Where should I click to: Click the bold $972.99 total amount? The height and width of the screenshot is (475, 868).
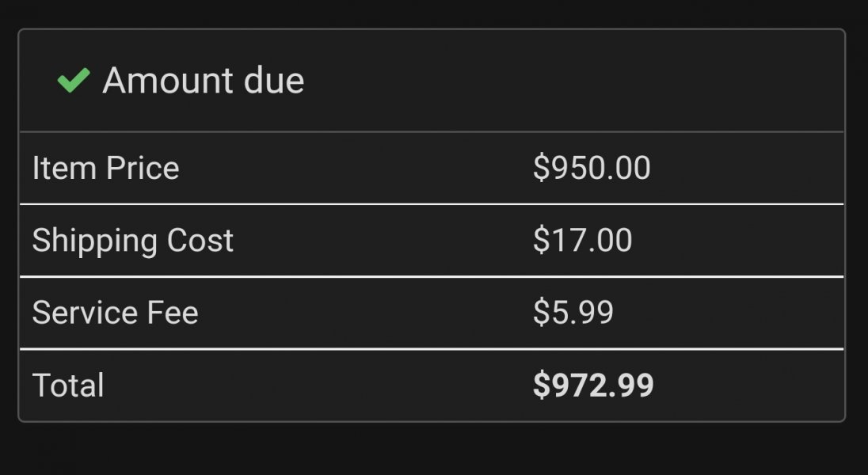click(593, 386)
